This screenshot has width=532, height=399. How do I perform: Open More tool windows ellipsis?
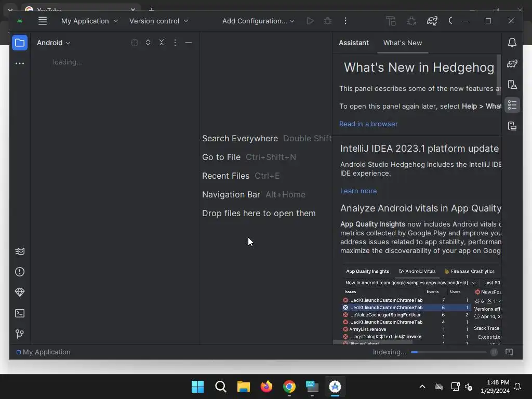click(x=20, y=63)
